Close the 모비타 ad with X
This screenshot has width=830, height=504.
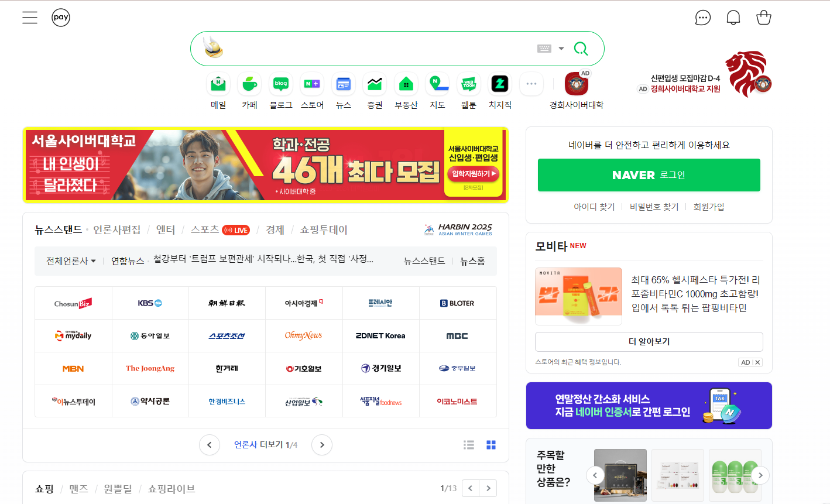757,362
